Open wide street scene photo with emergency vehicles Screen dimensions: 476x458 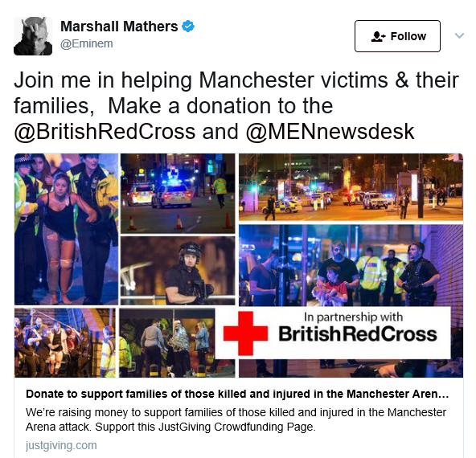pos(351,187)
